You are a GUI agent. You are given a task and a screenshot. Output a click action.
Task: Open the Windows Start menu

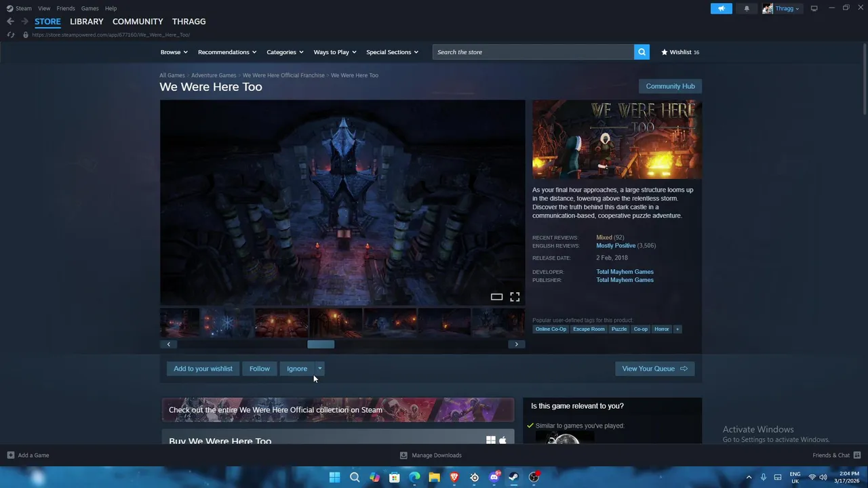[x=334, y=477]
